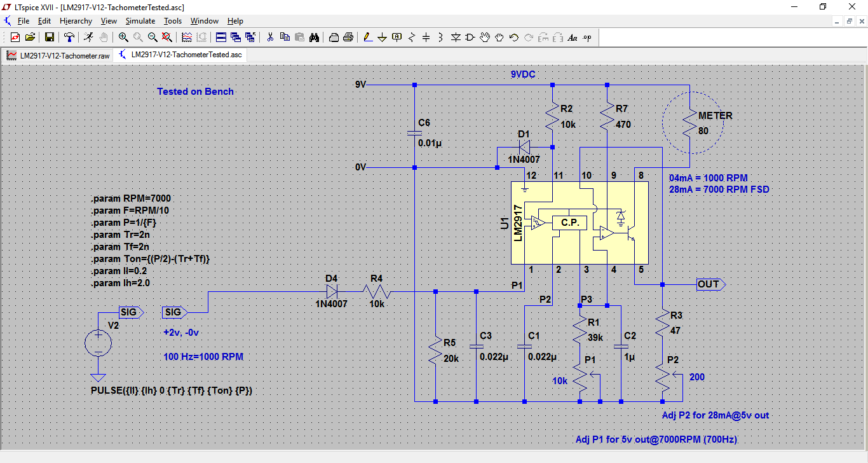Image resolution: width=868 pixels, height=463 pixels.
Task: Click the 'Adj P2 for 28mA@5v out' note
Action: (x=715, y=415)
